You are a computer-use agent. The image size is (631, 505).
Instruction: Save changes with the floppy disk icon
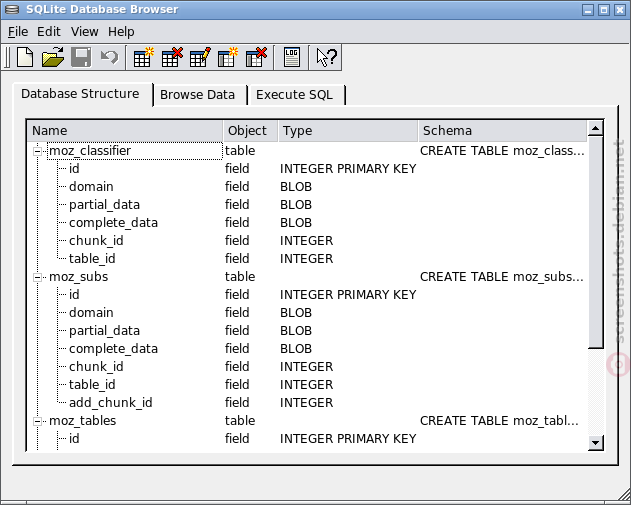click(81, 57)
